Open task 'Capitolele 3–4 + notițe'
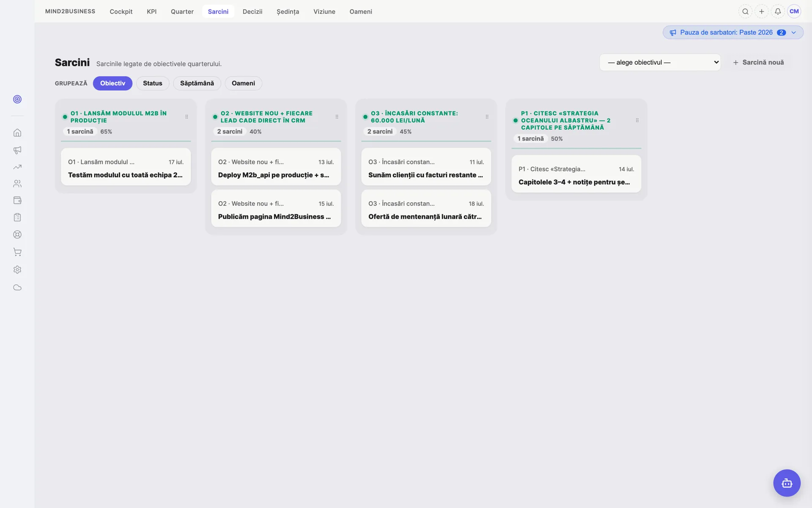The width and height of the screenshot is (812, 508). [576, 174]
